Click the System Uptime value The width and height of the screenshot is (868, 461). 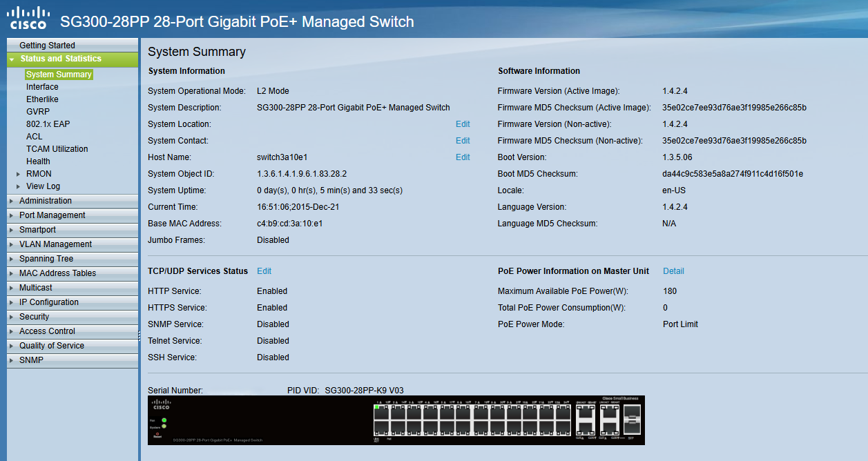tap(329, 190)
